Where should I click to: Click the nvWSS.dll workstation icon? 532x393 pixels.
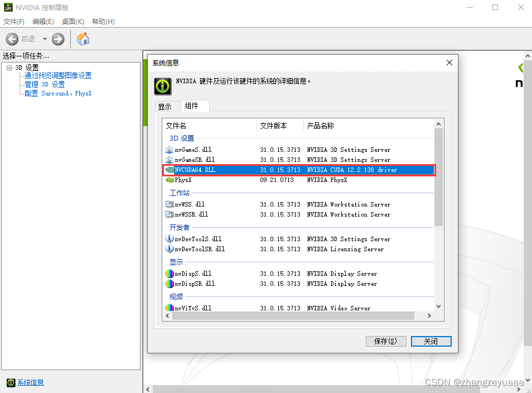coord(170,204)
